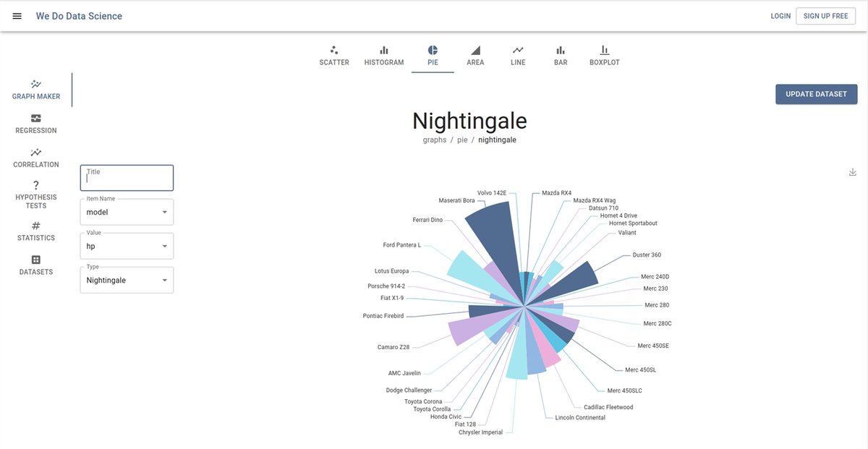Viewport: 868px width, 449px height.
Task: Click the Merc 240D label
Action: pos(655,276)
